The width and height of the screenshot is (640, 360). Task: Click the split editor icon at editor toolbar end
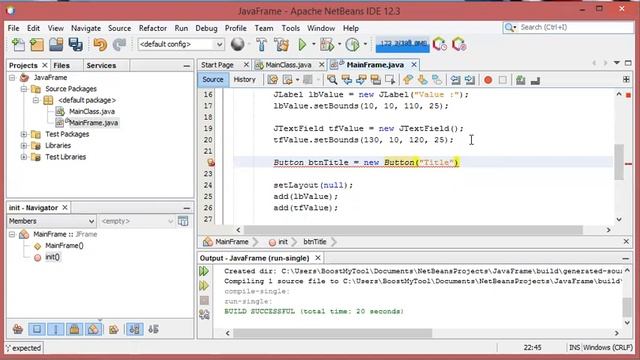click(626, 80)
